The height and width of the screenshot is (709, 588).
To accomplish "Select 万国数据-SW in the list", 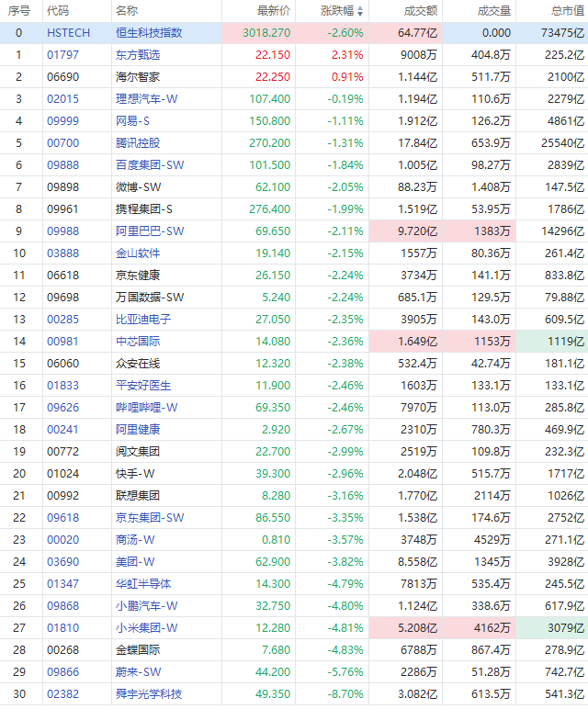I will tap(150, 298).
